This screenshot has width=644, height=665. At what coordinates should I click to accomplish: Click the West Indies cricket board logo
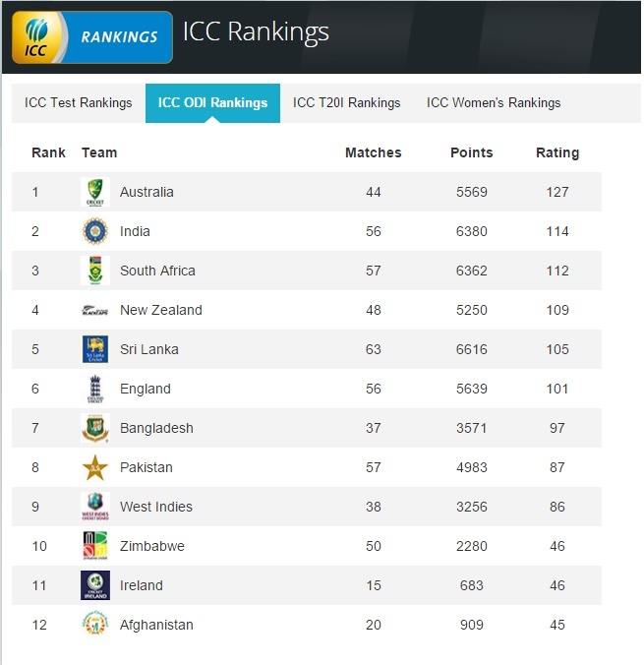coord(95,507)
